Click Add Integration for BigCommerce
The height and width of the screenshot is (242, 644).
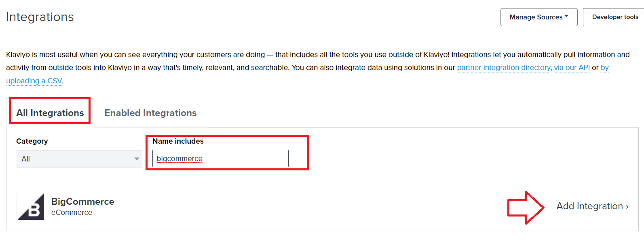pyautogui.click(x=592, y=206)
